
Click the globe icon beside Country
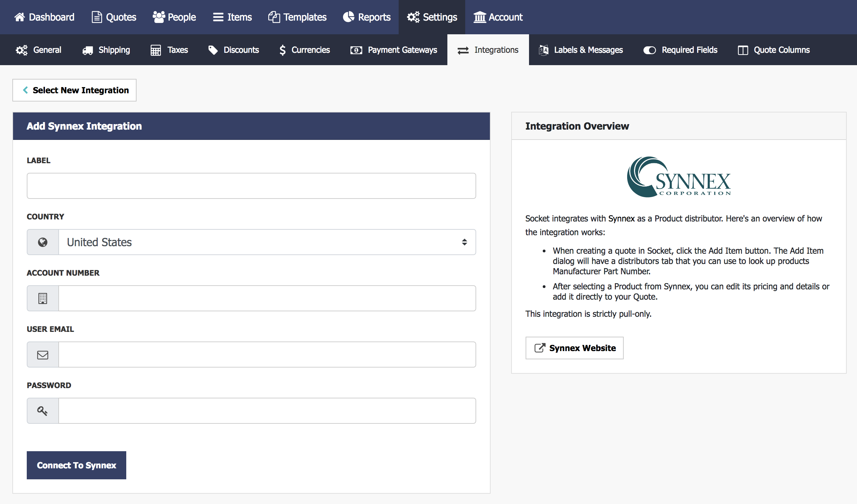pos(43,242)
